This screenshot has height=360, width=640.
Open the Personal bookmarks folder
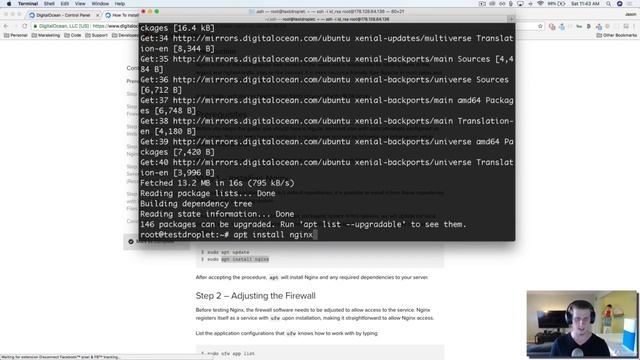pyautogui.click(x=16, y=36)
